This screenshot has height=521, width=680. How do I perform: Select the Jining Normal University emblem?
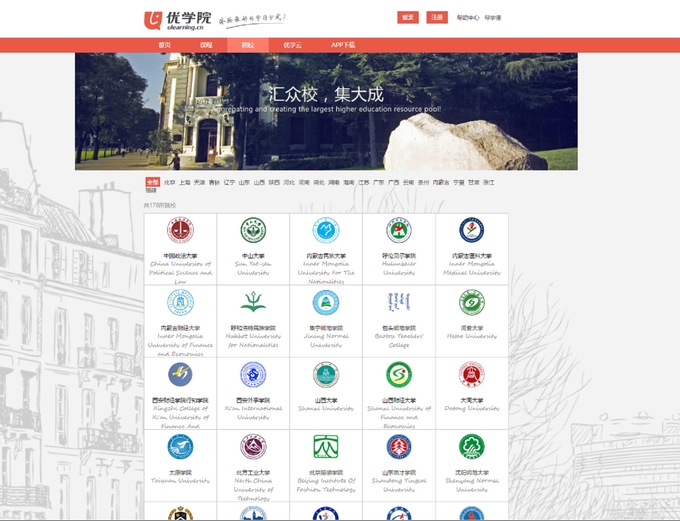(x=326, y=302)
